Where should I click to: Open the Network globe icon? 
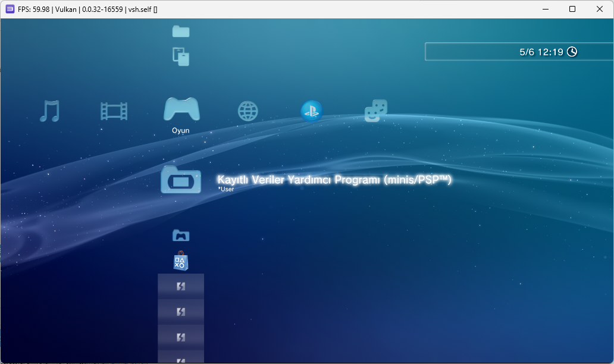click(x=248, y=111)
